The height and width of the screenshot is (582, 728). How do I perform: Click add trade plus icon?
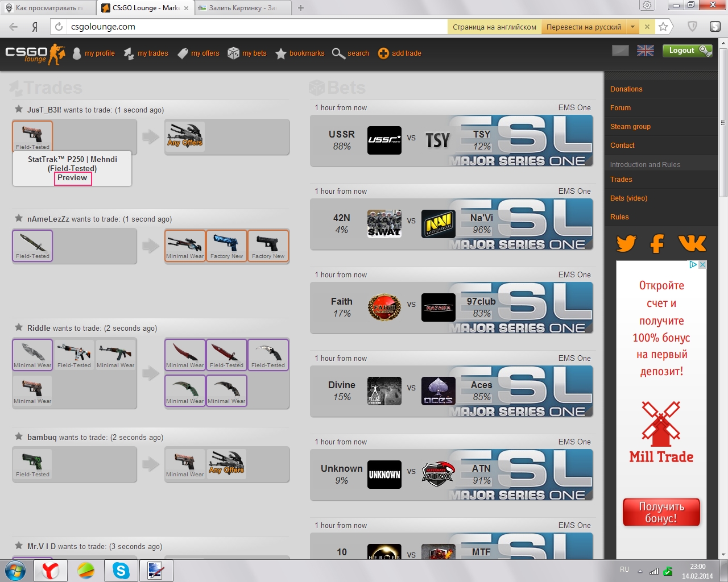pyautogui.click(x=383, y=53)
